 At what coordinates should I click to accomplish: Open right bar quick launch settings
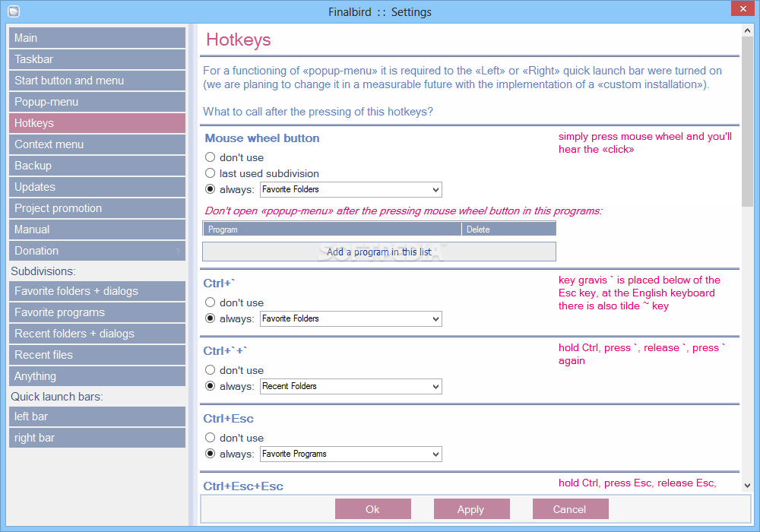click(x=97, y=438)
